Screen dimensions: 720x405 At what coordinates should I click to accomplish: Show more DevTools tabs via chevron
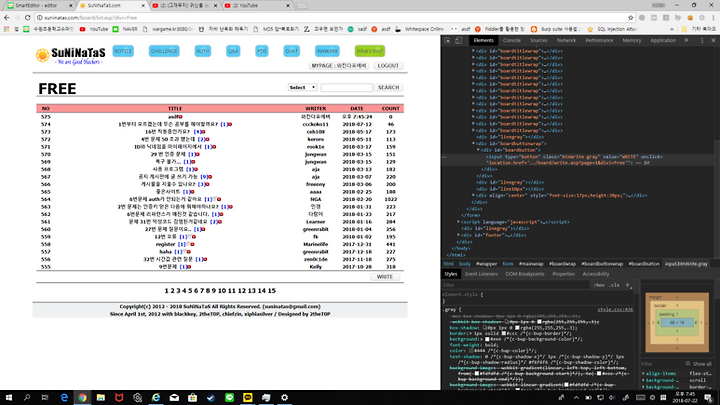pos(686,40)
